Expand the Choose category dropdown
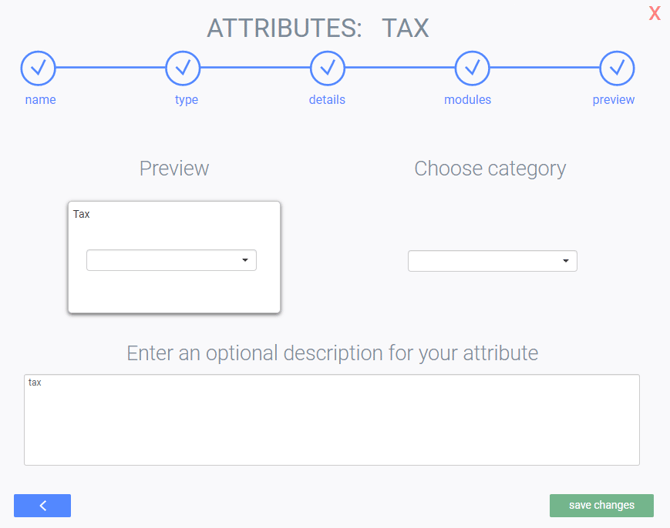This screenshot has width=670, height=528. 492,261
